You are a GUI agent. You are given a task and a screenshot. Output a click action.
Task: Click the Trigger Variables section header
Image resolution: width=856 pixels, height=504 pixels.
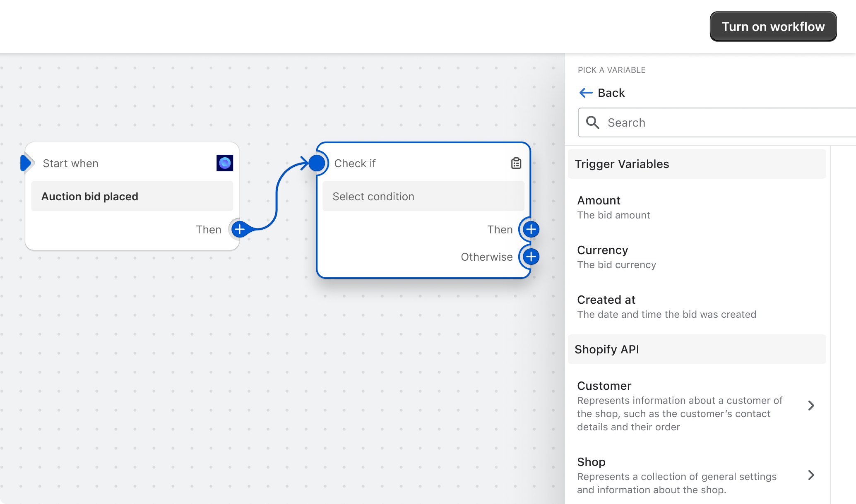click(x=697, y=164)
